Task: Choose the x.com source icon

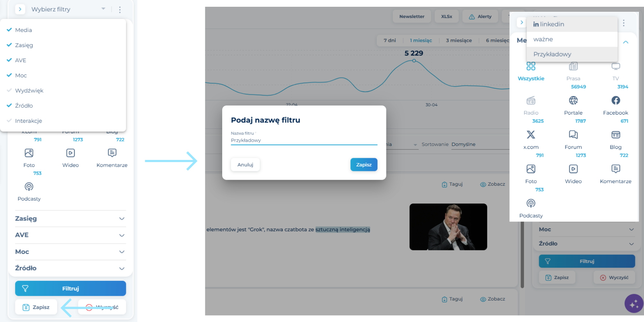Action: (531, 135)
